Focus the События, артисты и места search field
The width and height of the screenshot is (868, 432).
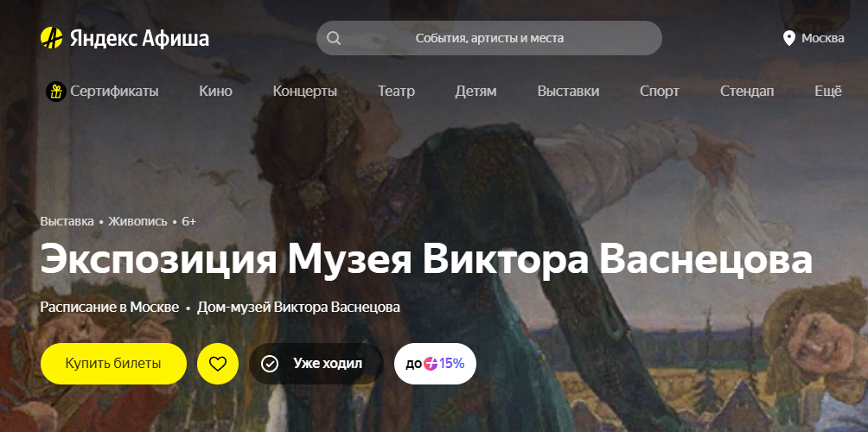pyautogui.click(x=489, y=38)
